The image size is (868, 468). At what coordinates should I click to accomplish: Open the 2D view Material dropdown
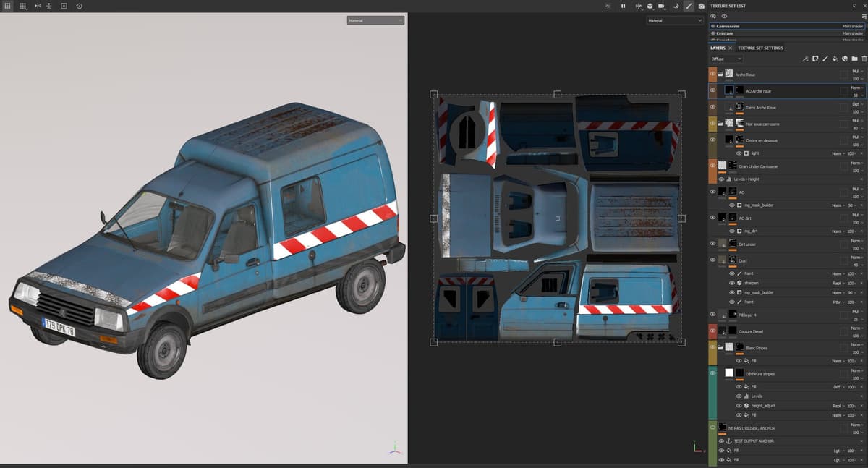pyautogui.click(x=674, y=20)
